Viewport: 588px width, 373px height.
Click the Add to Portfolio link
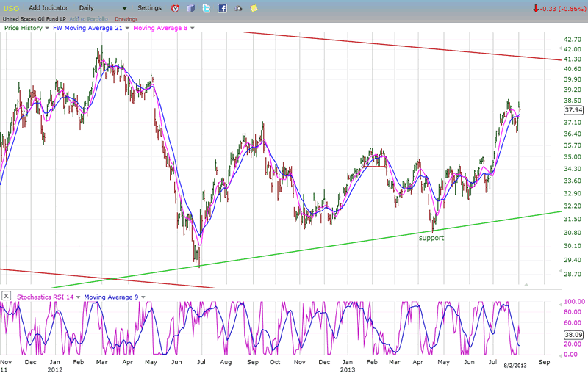tap(90, 18)
